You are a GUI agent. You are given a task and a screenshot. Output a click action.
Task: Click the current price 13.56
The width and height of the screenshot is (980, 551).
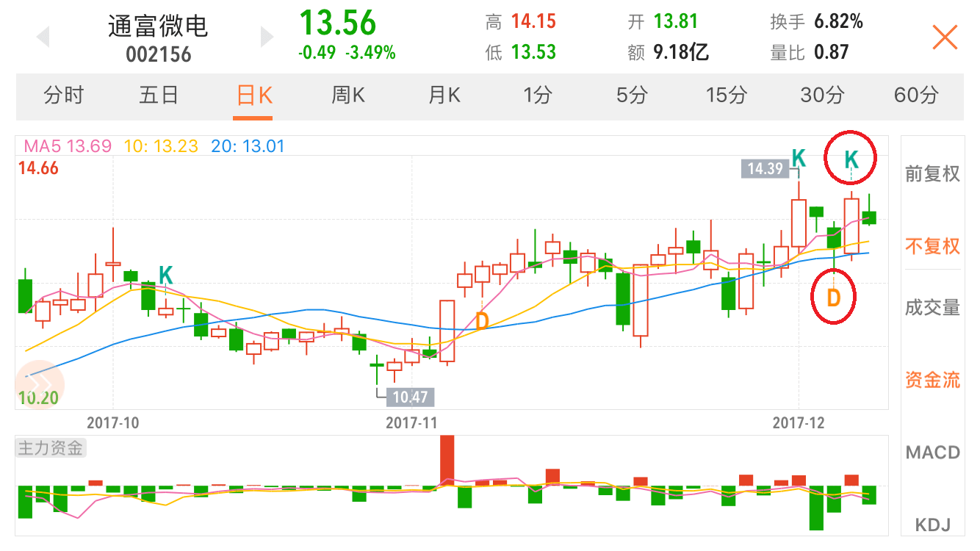(337, 23)
